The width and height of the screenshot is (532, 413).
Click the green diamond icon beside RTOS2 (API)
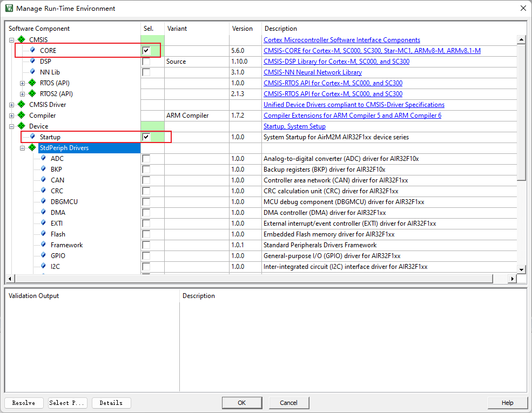(32, 94)
